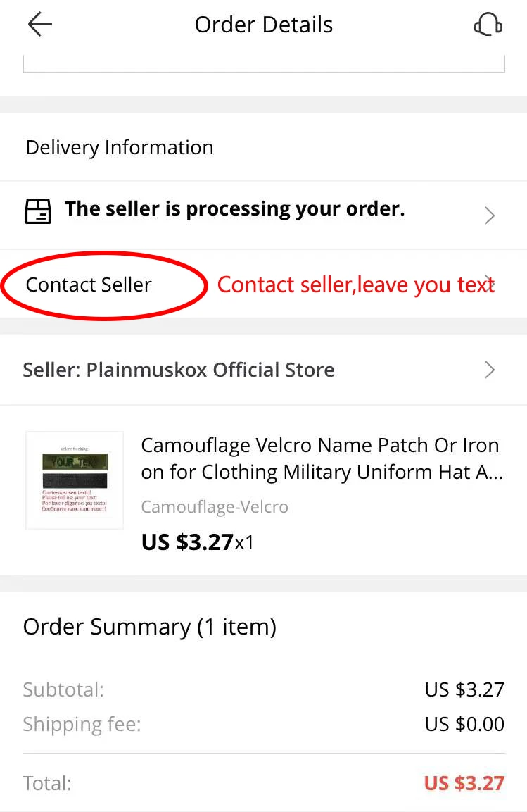
Task: Open the Camouflage Velcro Name Patch title
Action: [321, 458]
